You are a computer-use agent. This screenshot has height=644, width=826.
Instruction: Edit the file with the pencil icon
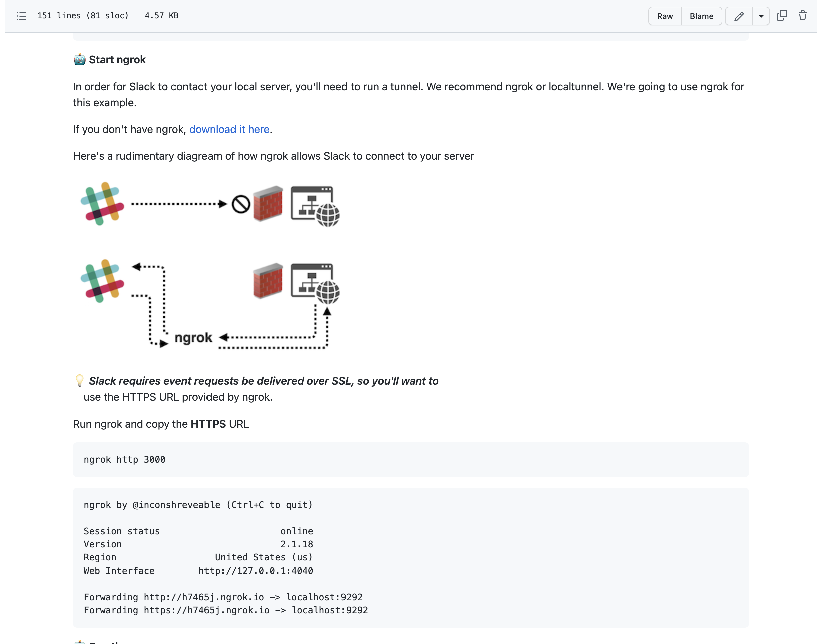tap(739, 16)
